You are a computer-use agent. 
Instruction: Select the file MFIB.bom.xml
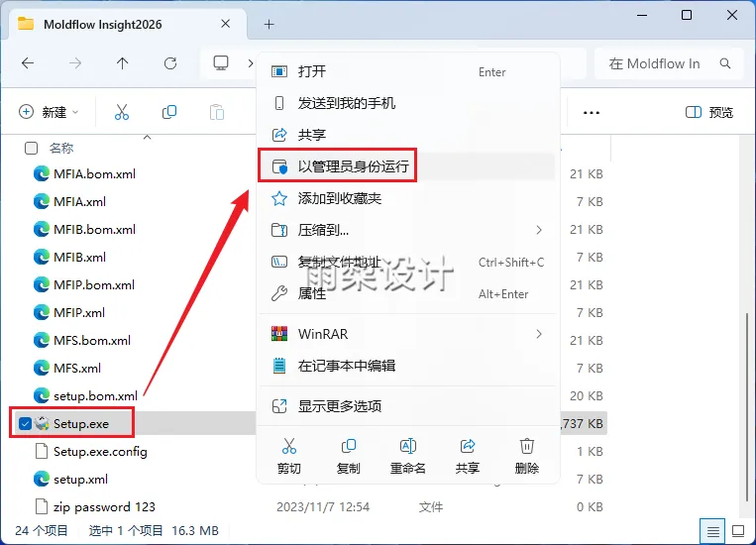pyautogui.click(x=94, y=230)
